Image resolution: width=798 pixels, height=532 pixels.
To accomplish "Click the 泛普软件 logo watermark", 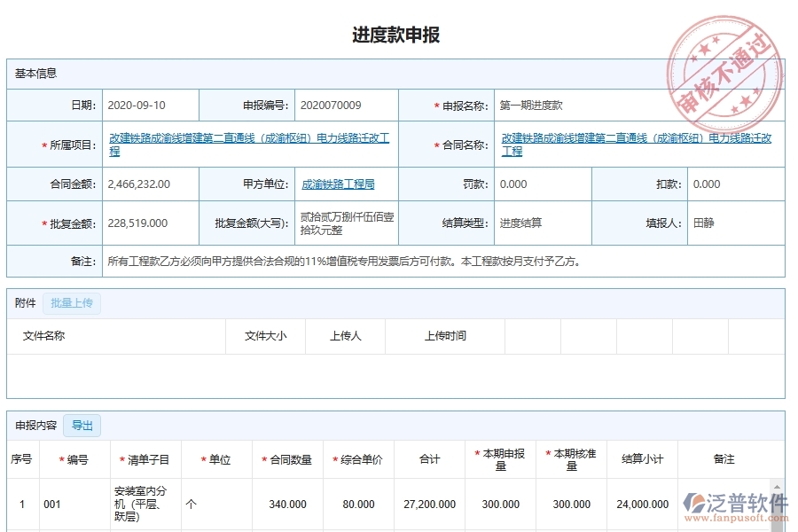I will click(735, 507).
